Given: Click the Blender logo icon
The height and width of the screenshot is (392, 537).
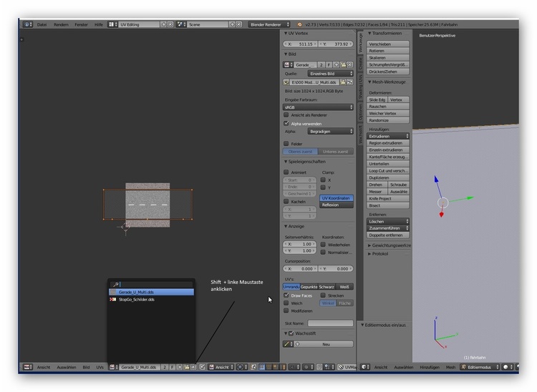Looking at the screenshot, I should [299, 24].
